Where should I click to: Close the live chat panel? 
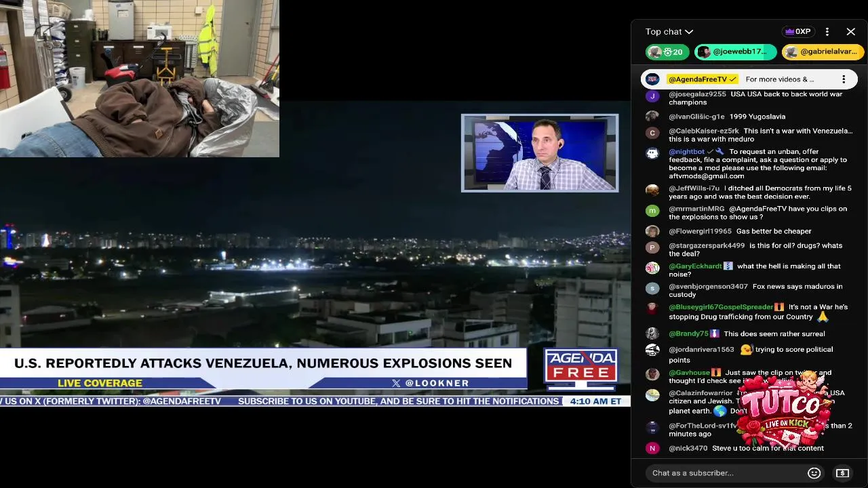(851, 32)
